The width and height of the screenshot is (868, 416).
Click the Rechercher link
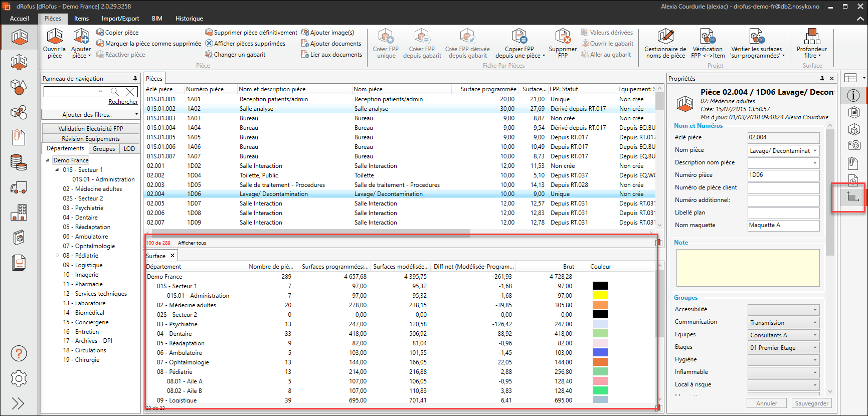pos(123,102)
